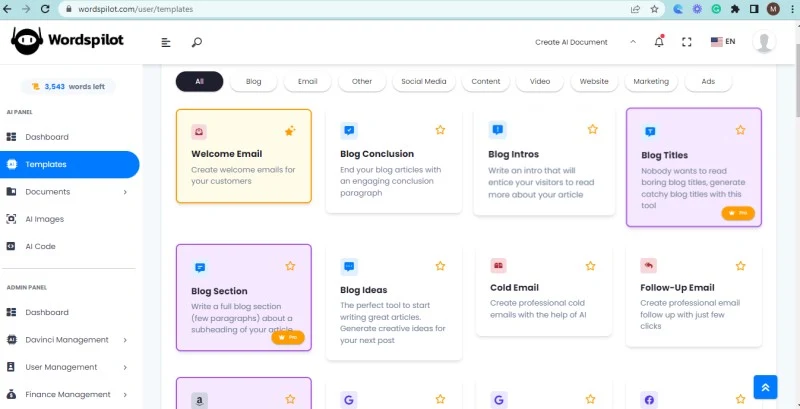This screenshot has height=409, width=800.
Task: Favorite the Blog Ideas template
Action: pyautogui.click(x=440, y=266)
